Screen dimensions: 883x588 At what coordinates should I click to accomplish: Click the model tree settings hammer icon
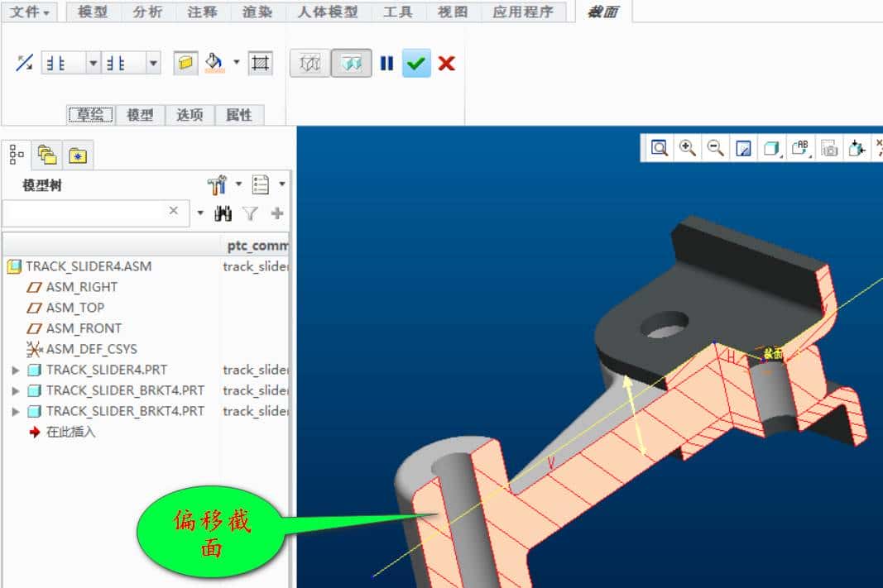217,184
